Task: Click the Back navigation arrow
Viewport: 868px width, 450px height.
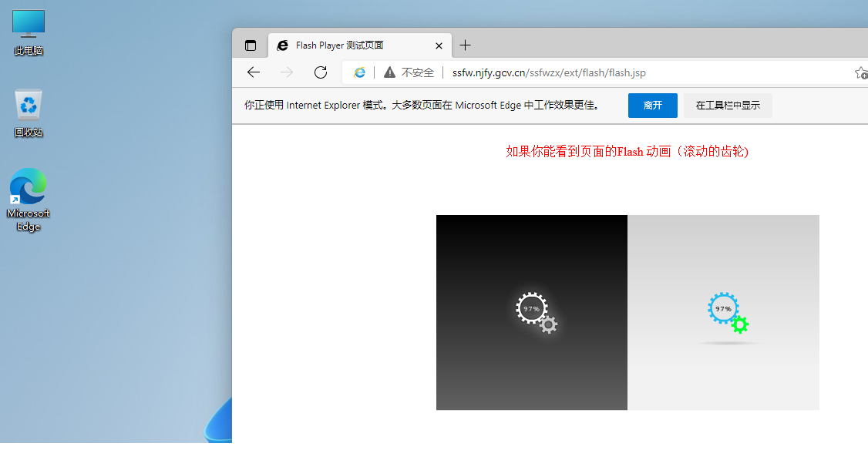Action: [254, 72]
